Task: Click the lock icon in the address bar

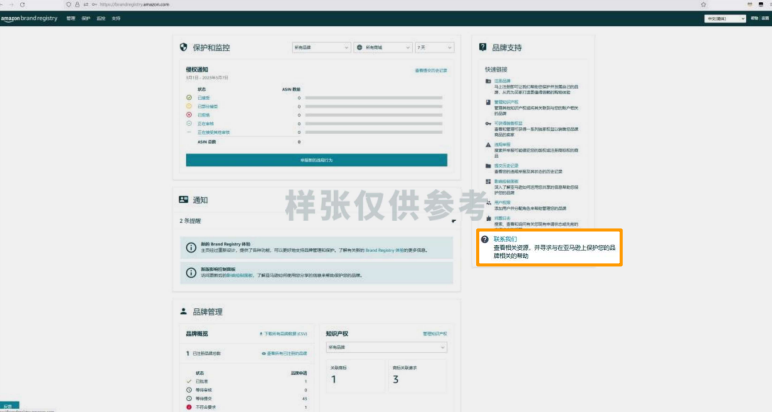Action: pyautogui.click(x=77, y=4)
